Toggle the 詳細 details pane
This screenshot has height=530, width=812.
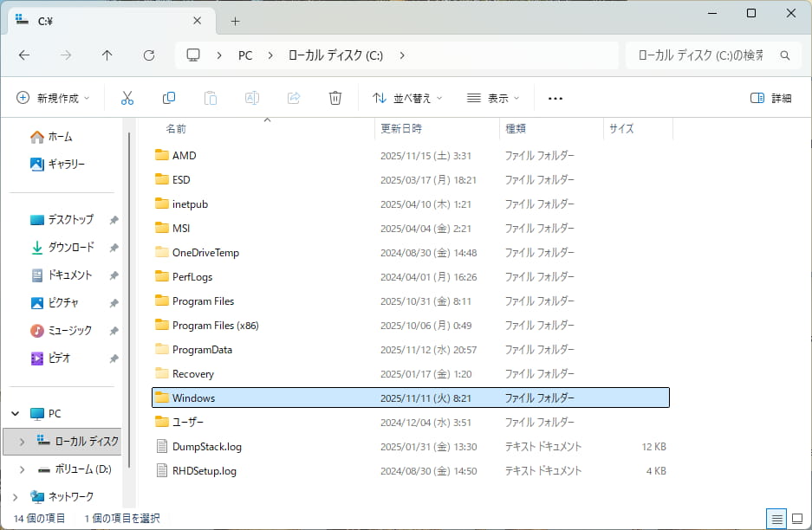tap(770, 98)
